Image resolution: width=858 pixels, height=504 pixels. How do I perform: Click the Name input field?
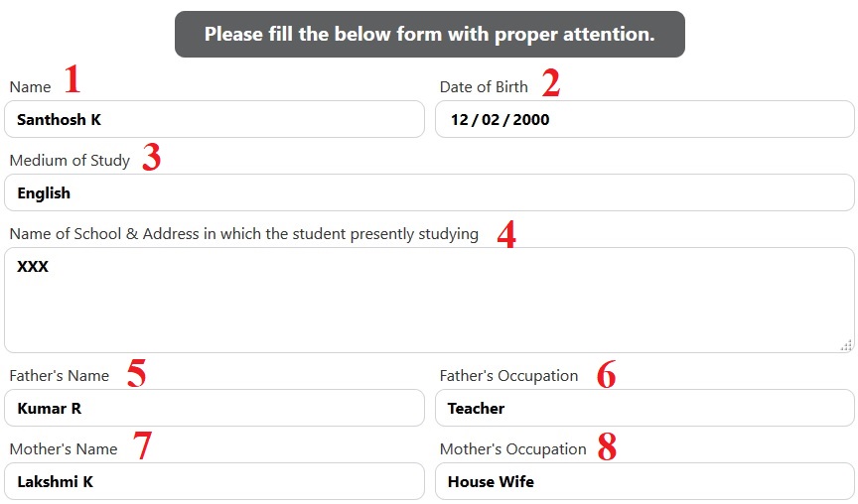pyautogui.click(x=214, y=120)
